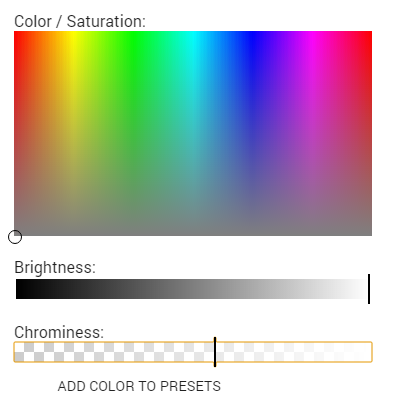Pick magenta at top of color field
This screenshot has width=393, height=406.
click(x=312, y=33)
